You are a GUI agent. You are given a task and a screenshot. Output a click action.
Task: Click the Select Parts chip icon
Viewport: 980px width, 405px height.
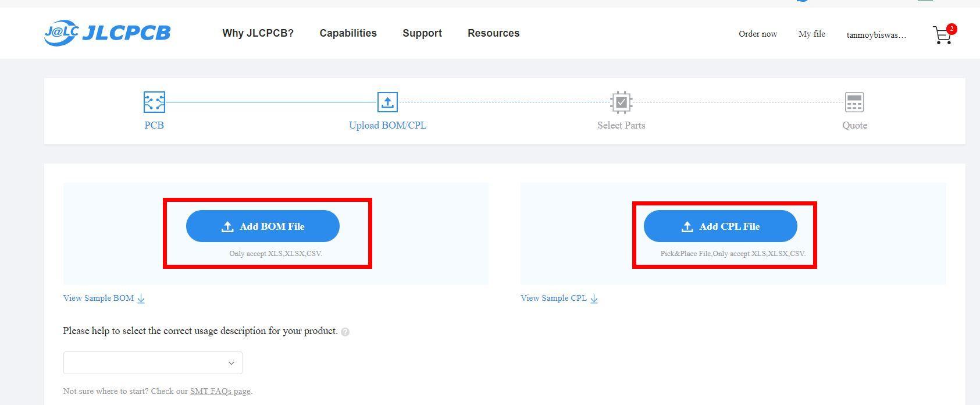click(x=621, y=102)
